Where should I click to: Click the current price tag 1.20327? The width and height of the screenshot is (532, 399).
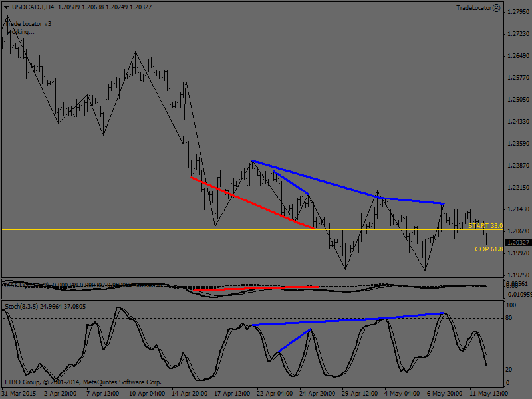(517, 243)
